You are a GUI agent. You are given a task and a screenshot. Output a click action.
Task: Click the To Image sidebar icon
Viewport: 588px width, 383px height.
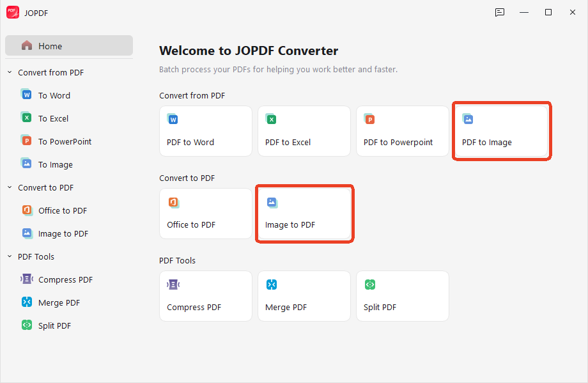26,164
